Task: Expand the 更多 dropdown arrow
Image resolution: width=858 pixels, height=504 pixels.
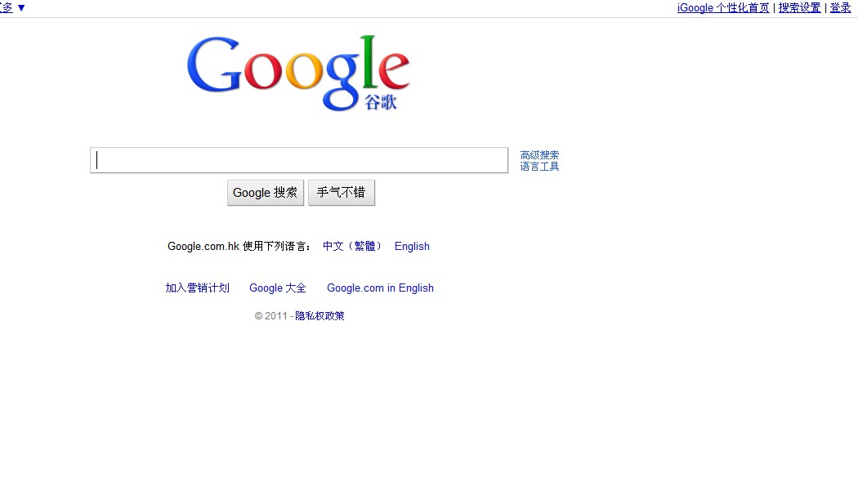Action: click(x=21, y=7)
